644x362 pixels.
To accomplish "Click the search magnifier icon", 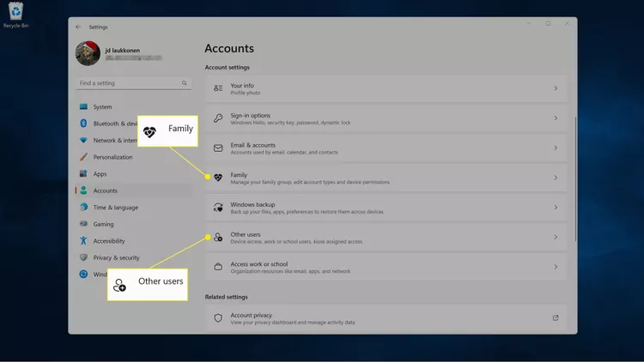I will [185, 83].
